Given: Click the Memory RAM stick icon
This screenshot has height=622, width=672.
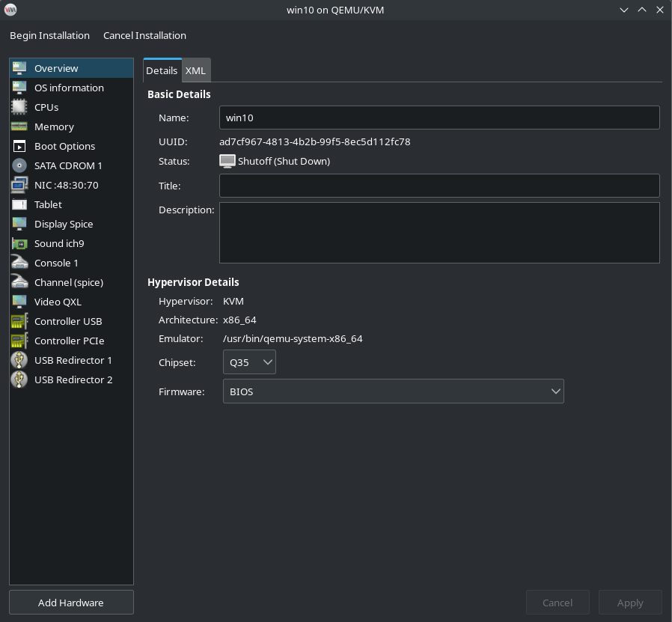Looking at the screenshot, I should coord(19,126).
